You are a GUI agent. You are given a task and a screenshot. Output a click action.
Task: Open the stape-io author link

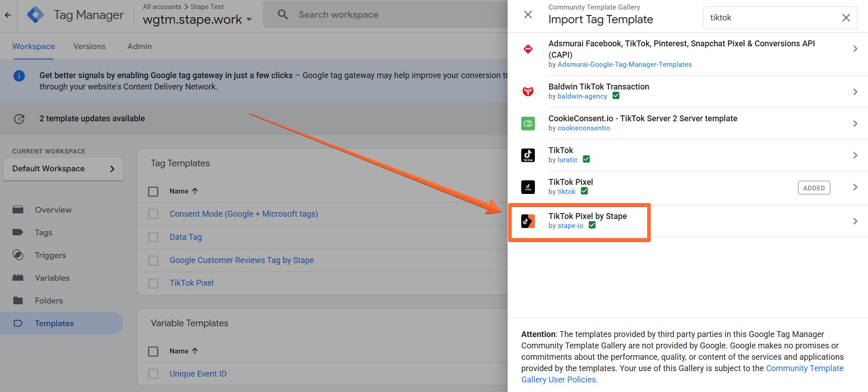570,226
